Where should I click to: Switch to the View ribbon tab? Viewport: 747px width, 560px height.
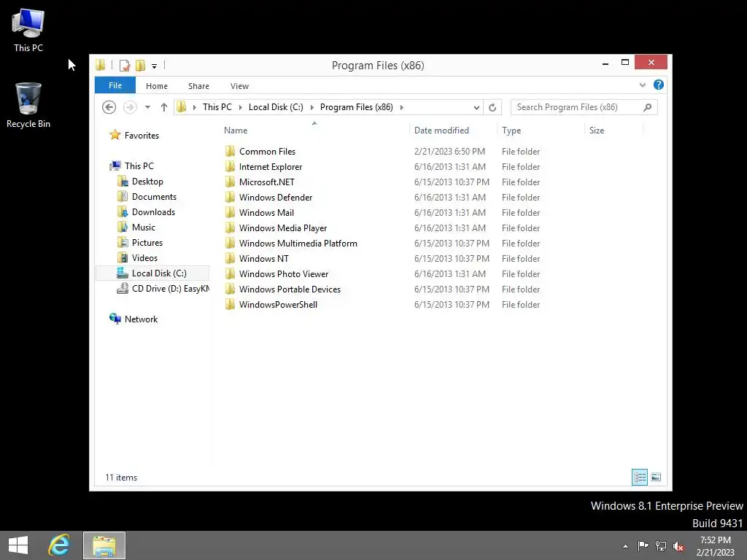[239, 86]
